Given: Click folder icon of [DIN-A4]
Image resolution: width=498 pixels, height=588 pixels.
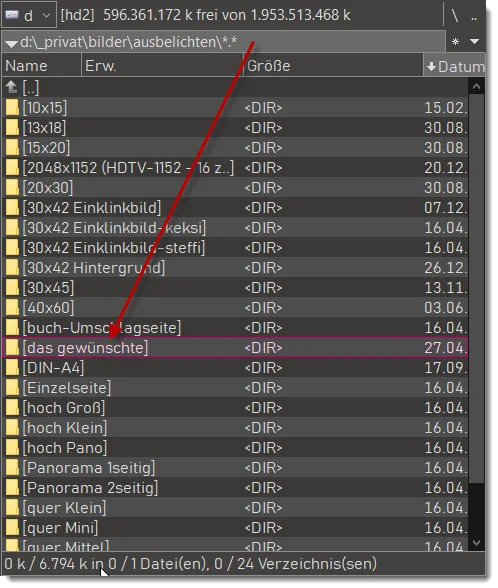Looking at the screenshot, I should 12,368.
